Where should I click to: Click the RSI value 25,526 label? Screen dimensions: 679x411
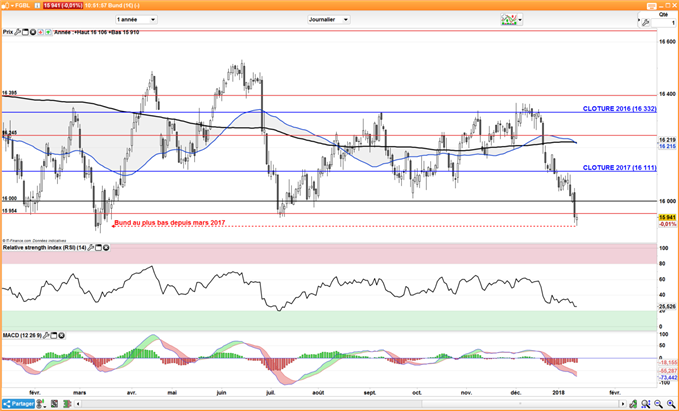(667, 307)
